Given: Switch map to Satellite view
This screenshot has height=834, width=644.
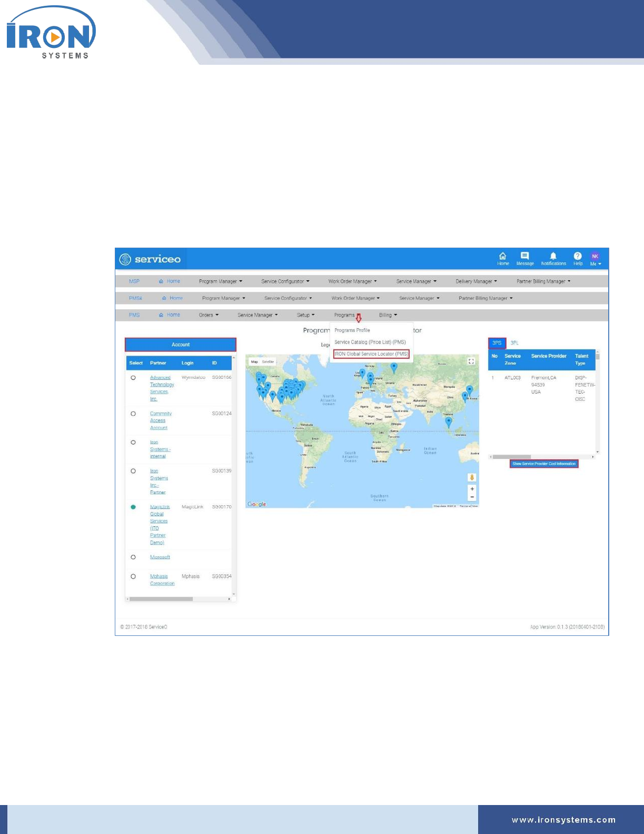Looking at the screenshot, I should [x=268, y=362].
